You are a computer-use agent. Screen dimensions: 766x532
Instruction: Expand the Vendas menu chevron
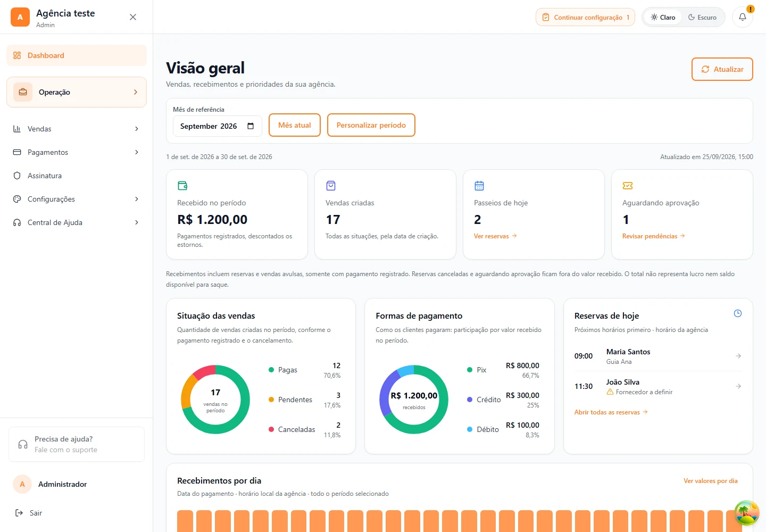(137, 129)
